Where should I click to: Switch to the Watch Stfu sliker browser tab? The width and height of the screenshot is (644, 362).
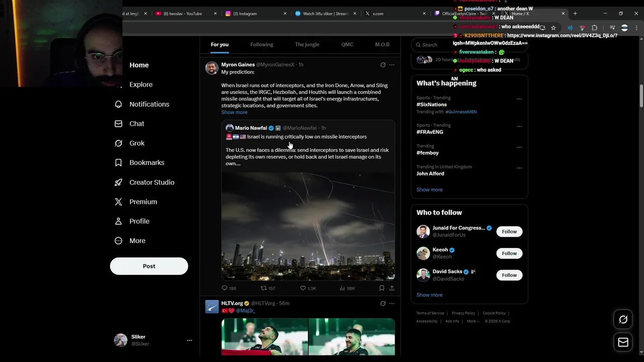326,14
